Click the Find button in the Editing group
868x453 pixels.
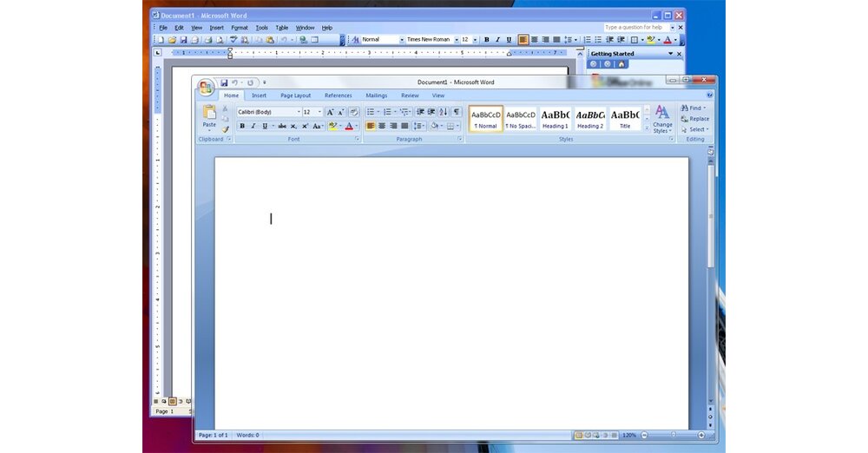tap(693, 108)
